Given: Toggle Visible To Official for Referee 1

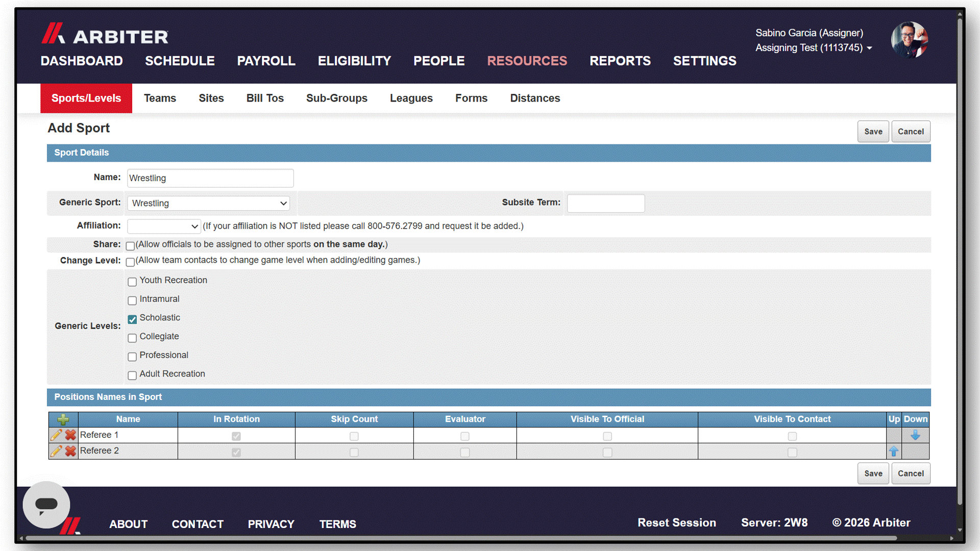Looking at the screenshot, I should (607, 436).
